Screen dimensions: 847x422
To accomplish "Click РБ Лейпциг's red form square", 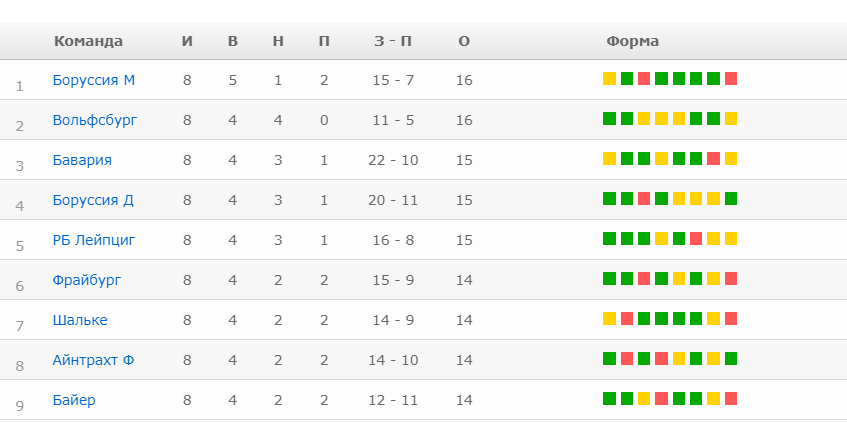I will (696, 239).
